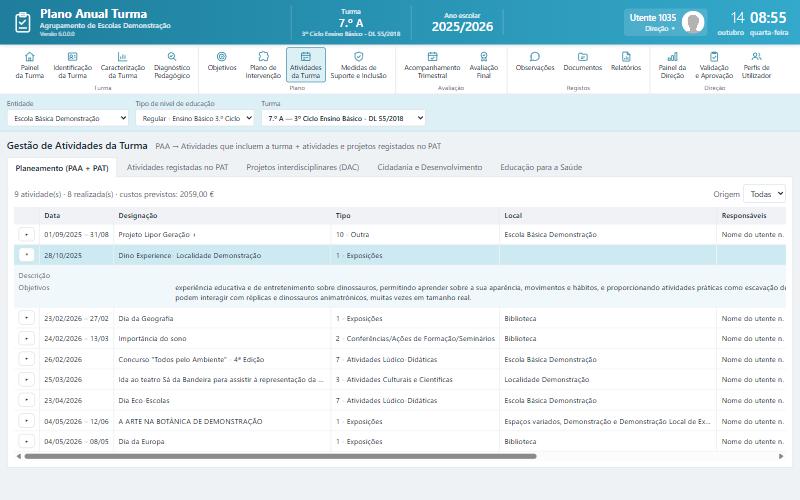This screenshot has width=800, height=500.
Task: Switch to Educação para a Saúde tab
Action: click(x=541, y=167)
